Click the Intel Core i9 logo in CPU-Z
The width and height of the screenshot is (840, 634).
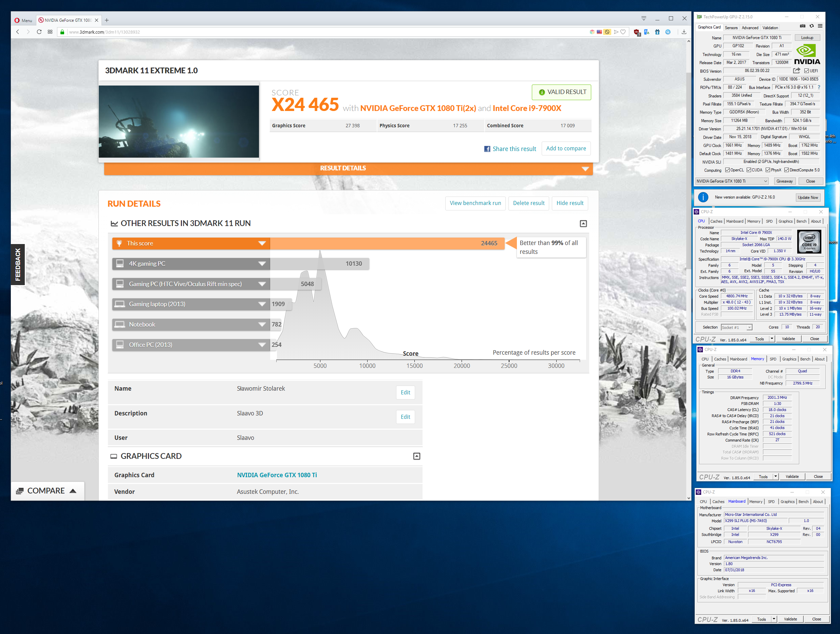click(x=809, y=242)
